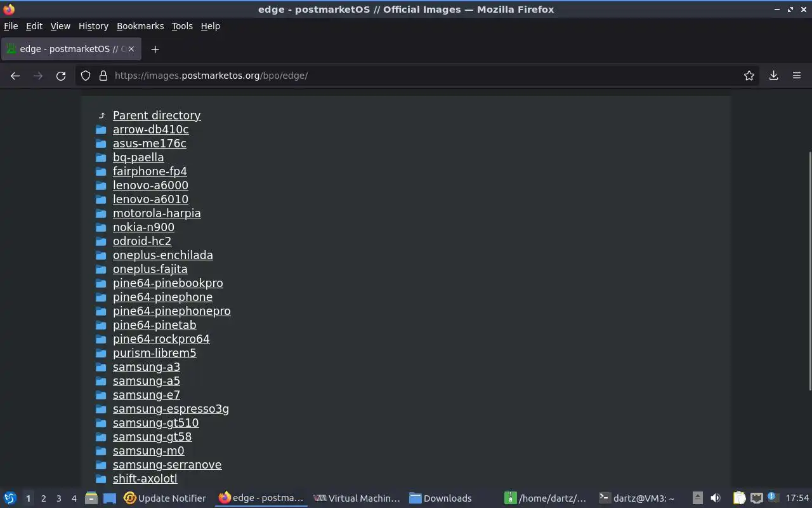
Task: Open the History menu
Action: 93,26
